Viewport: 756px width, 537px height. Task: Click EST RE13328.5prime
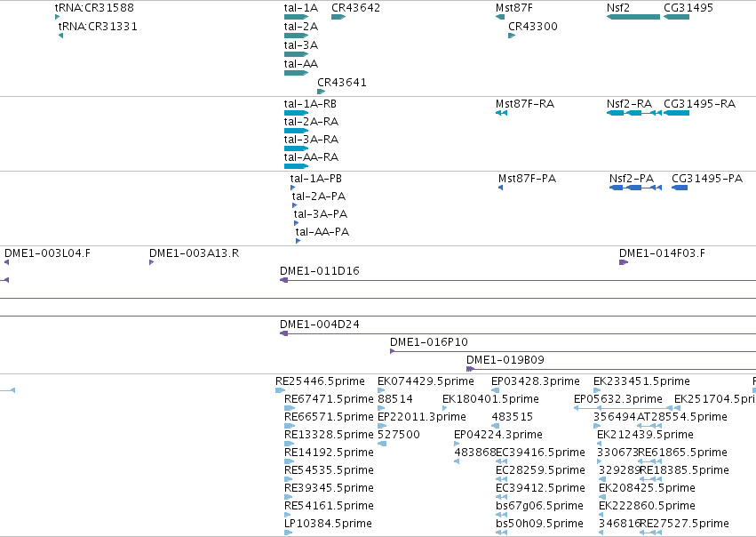(x=290, y=444)
